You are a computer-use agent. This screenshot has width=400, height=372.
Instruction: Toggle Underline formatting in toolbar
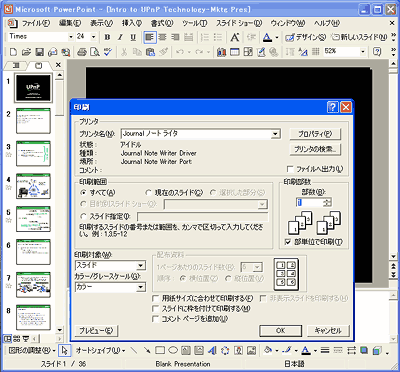(x=133, y=37)
